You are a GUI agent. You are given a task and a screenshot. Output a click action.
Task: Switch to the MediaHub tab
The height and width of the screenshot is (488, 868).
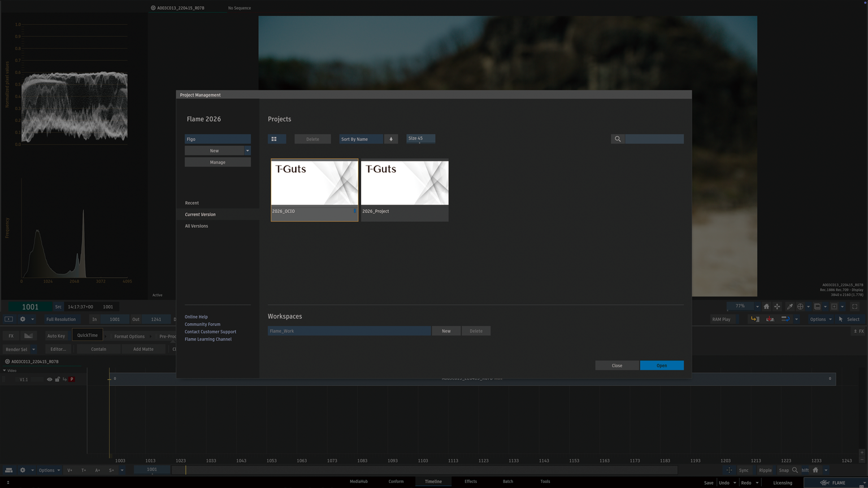coord(359,482)
